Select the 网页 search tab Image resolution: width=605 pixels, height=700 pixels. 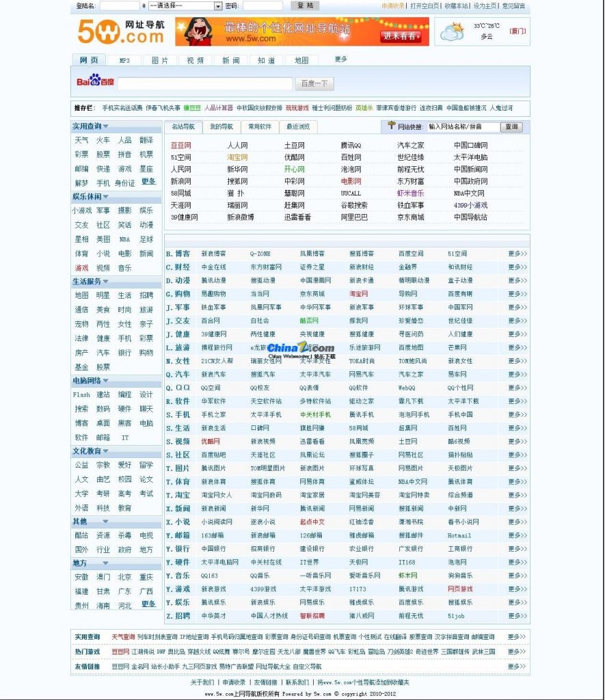tap(89, 60)
